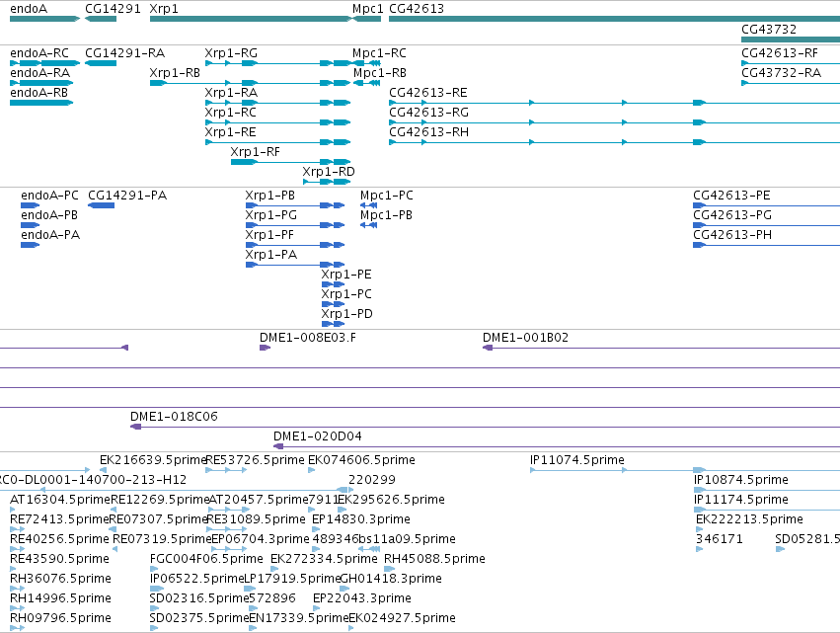Click the CG14291 gene label
Screen dimensions: 840x633
coord(113,9)
